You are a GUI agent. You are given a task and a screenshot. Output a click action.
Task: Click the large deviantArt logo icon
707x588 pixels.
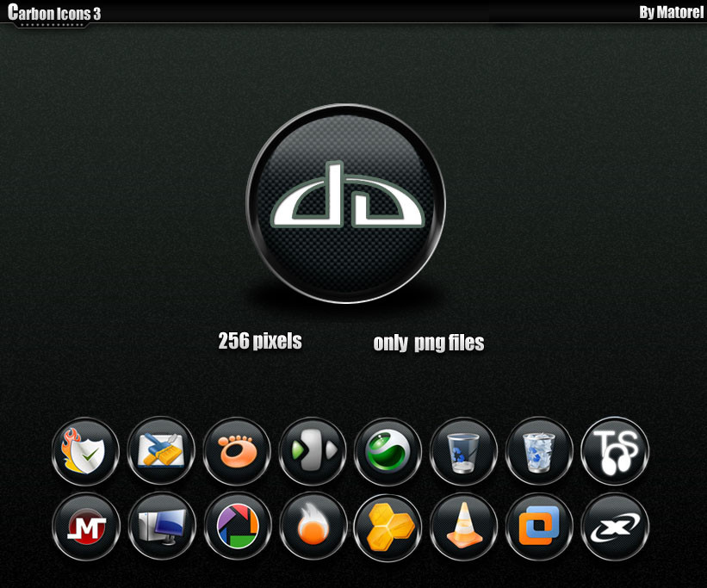click(x=346, y=203)
